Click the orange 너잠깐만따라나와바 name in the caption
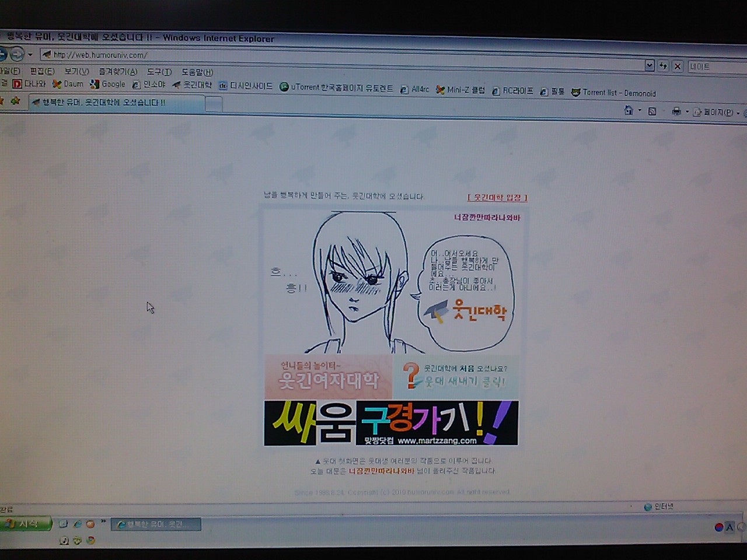The height and width of the screenshot is (560, 747). 382,471
